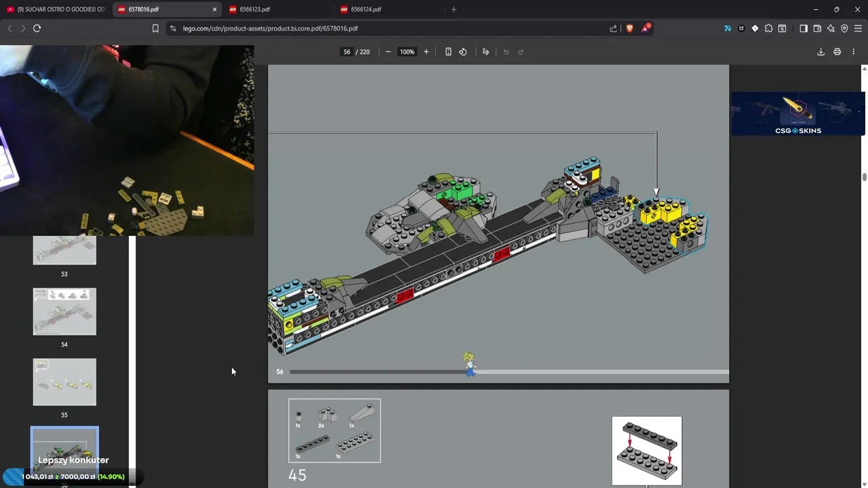Reload the current page
The height and width of the screenshot is (488, 868).
point(37,28)
